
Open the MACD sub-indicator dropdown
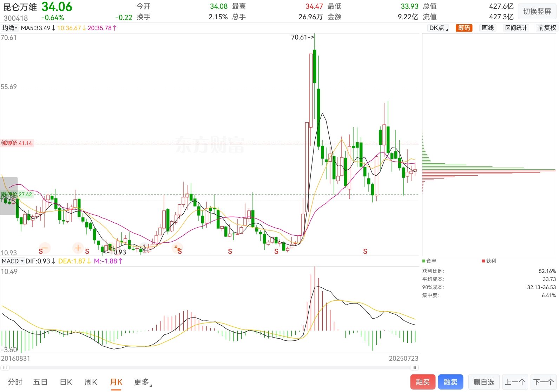click(13, 261)
